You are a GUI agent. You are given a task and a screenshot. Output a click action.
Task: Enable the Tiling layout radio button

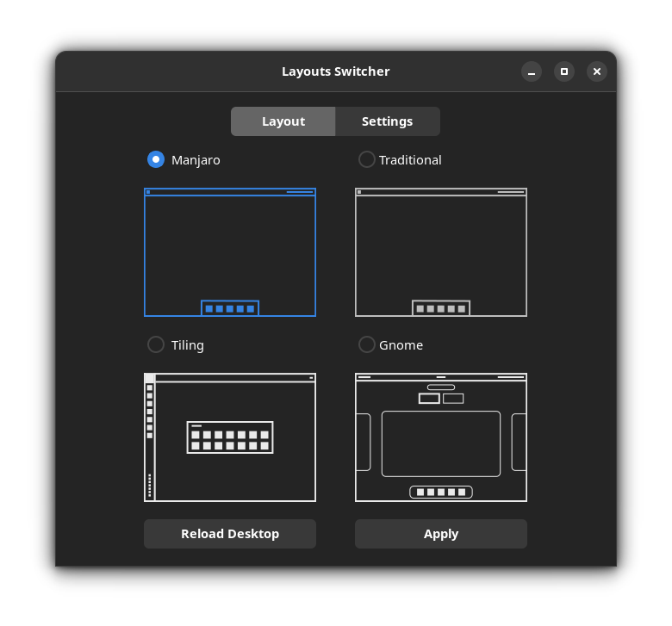[x=156, y=344]
